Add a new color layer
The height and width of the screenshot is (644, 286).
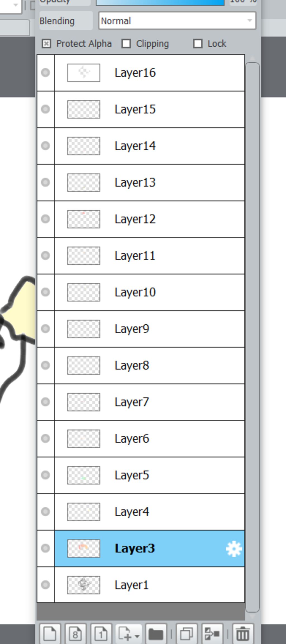coord(50,634)
